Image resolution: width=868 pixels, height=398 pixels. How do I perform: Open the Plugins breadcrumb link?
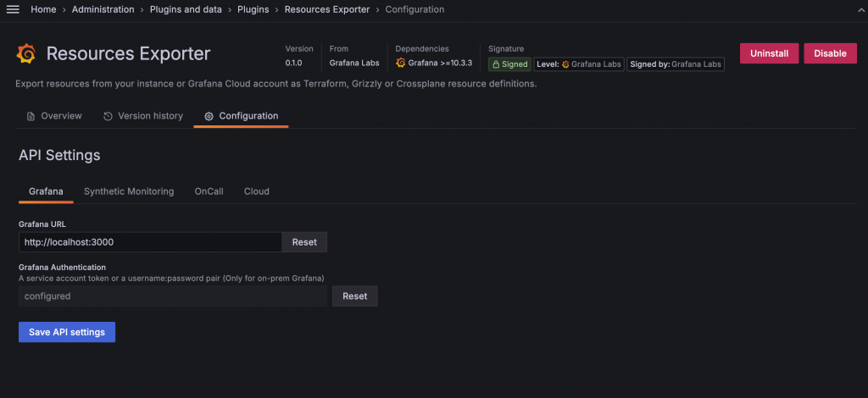coord(253,9)
